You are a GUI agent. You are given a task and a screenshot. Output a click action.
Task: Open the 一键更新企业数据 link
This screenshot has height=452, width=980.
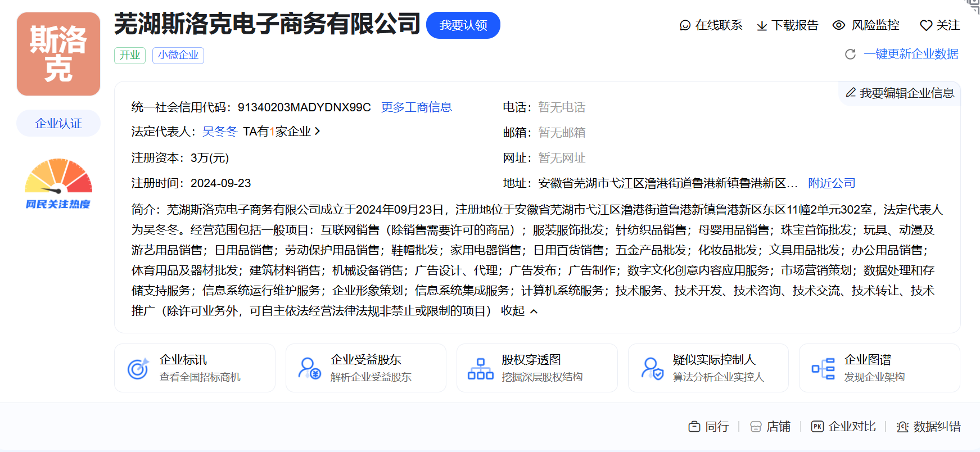911,54
